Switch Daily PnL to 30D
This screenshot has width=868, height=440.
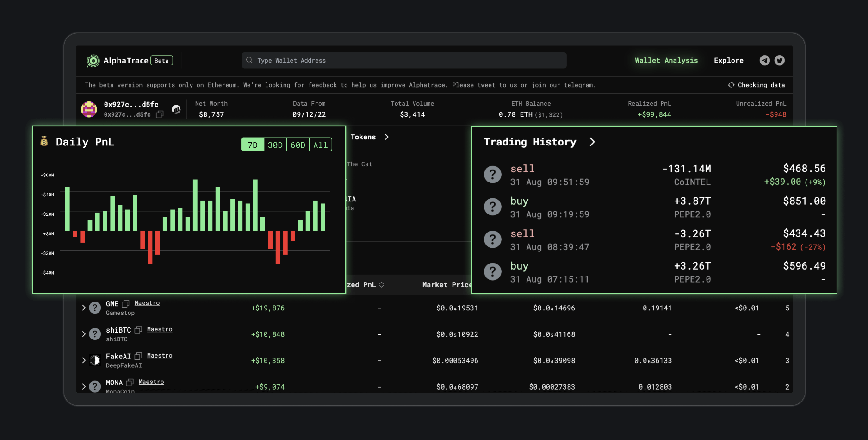pos(275,145)
